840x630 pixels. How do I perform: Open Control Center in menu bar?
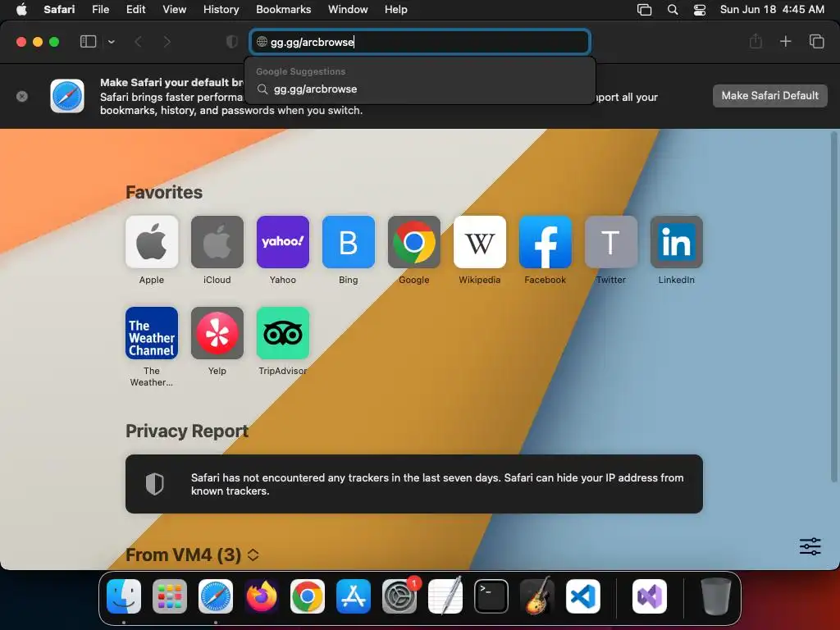[700, 10]
